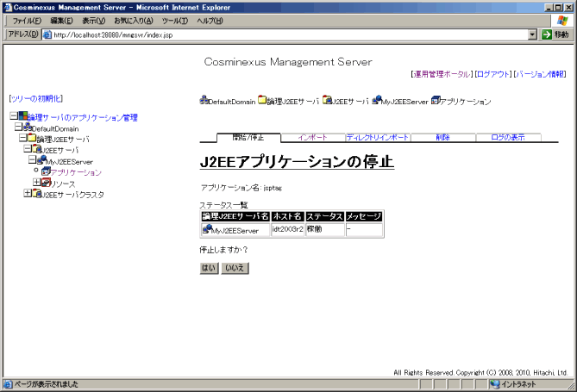Image resolution: width=577 pixels, height=392 pixels.
Task: Switch to the 削除 tab
Action: click(x=443, y=138)
